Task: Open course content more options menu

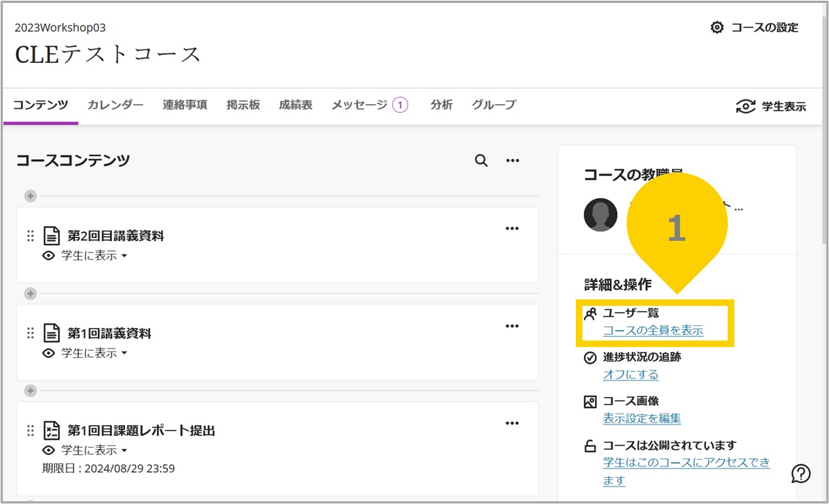Action: 513,161
